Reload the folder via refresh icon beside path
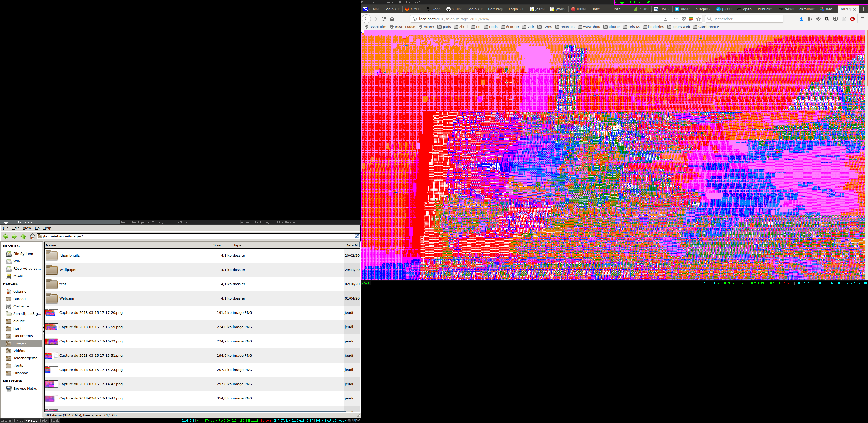Viewport: 868px width, 423px height. [x=357, y=236]
